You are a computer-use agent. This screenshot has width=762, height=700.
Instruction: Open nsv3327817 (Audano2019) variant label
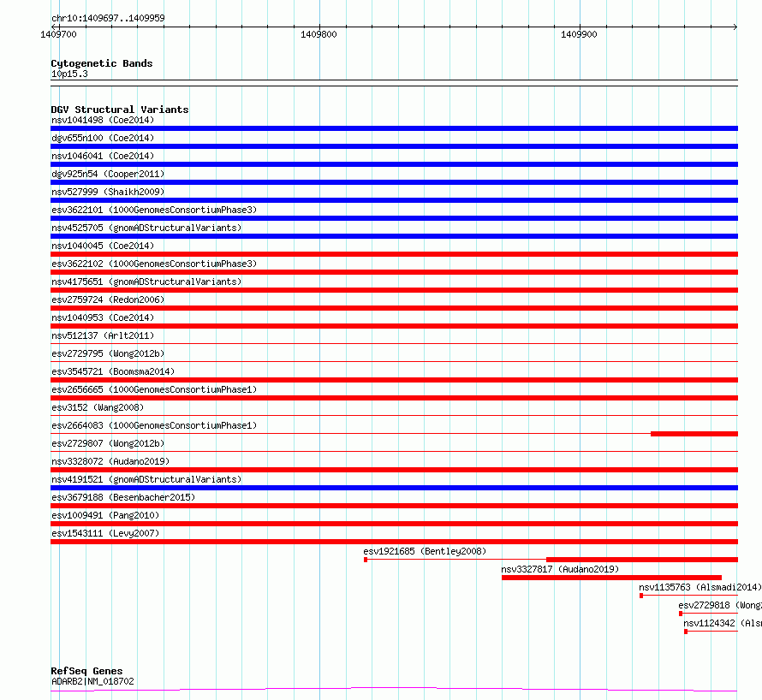tap(560, 569)
